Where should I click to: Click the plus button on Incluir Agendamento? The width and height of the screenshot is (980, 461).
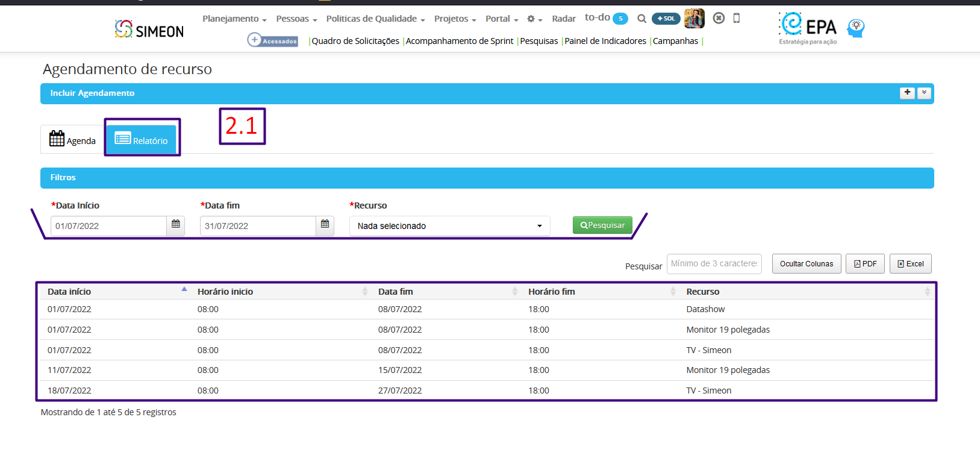[x=907, y=93]
